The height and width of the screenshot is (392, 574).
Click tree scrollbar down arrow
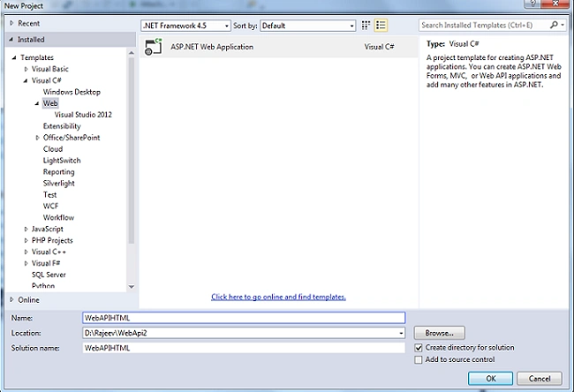(x=132, y=287)
